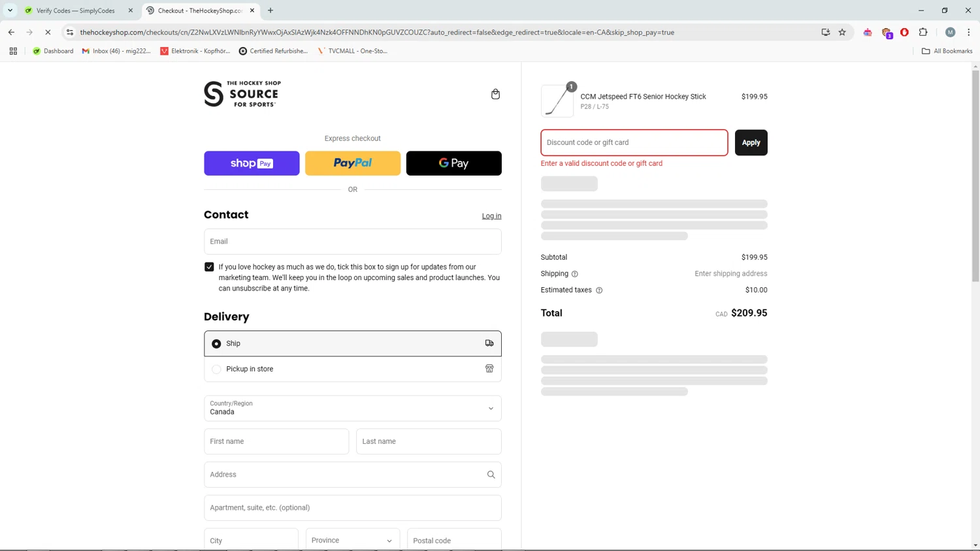Open the tab search dropdown arrow
The width and height of the screenshot is (980, 551).
[10, 10]
